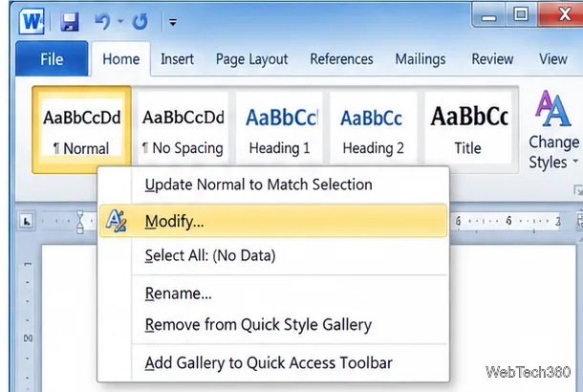Viewport: 583px width, 392px height.
Task: Apply the No Spacing style
Action: 183,129
